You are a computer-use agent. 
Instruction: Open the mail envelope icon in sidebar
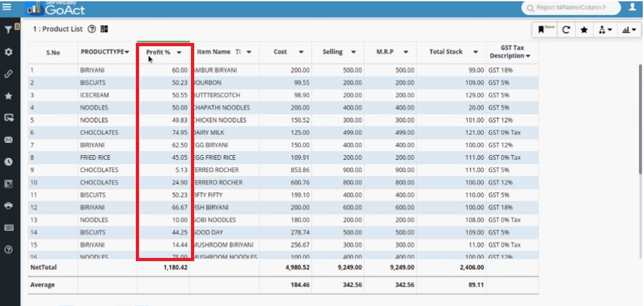click(x=8, y=139)
